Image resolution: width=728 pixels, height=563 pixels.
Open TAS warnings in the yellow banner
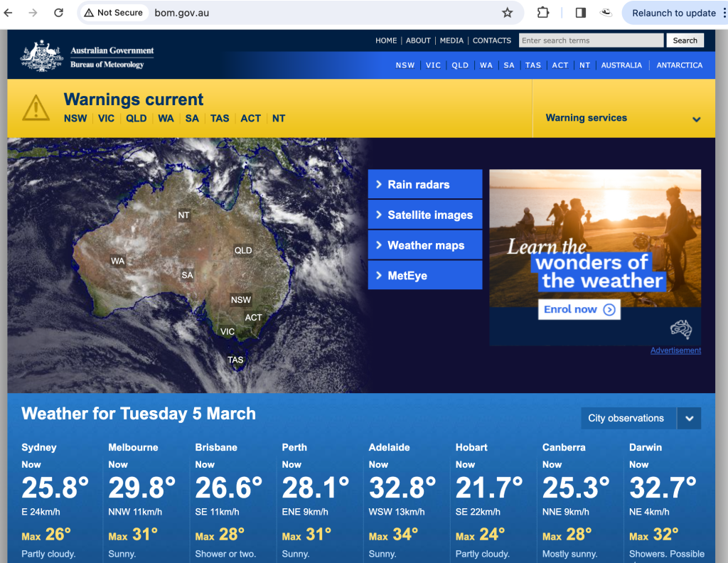point(220,118)
